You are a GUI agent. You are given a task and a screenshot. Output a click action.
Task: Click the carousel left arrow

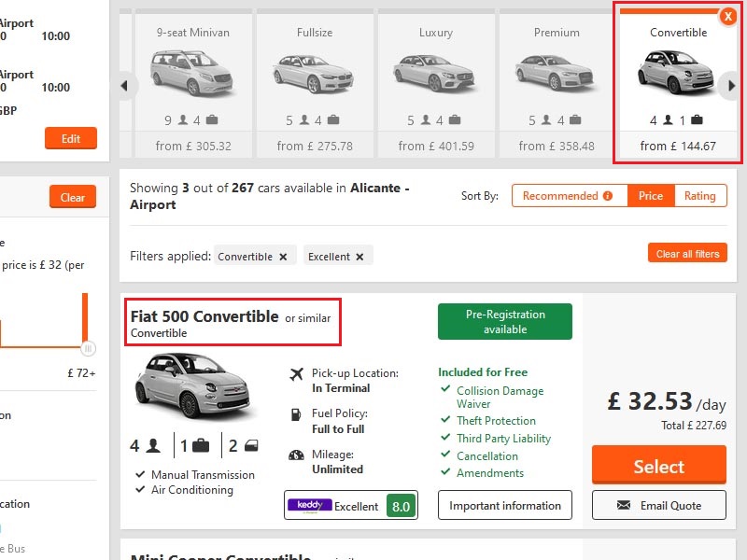[x=125, y=86]
